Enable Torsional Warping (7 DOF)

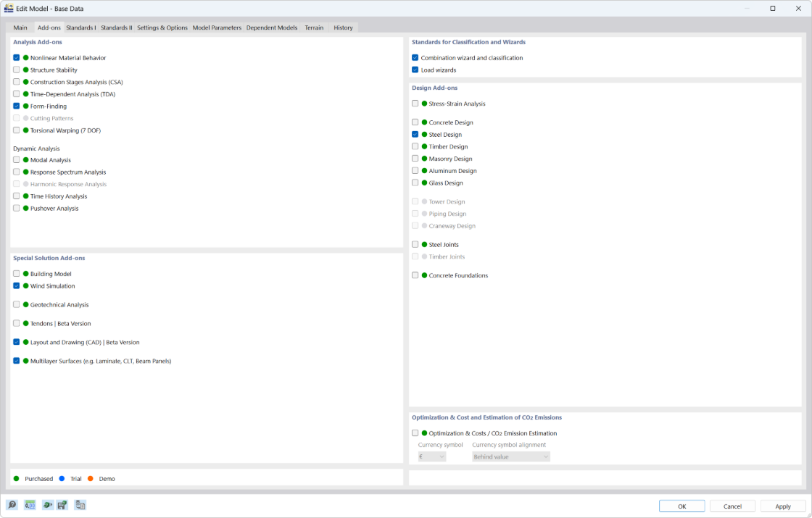click(17, 130)
